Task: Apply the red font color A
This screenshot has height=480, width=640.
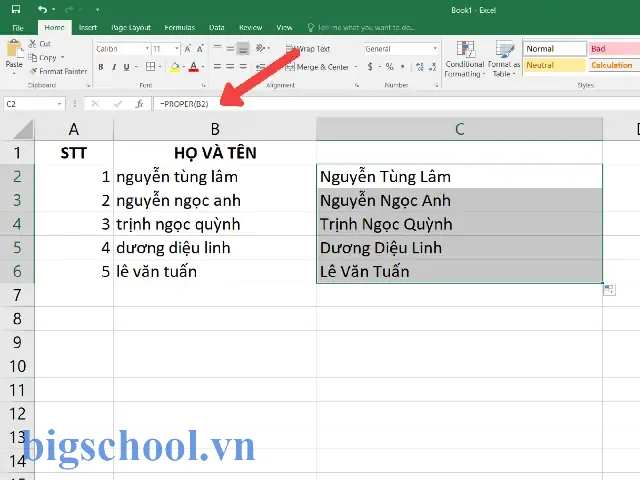Action: tap(193, 67)
